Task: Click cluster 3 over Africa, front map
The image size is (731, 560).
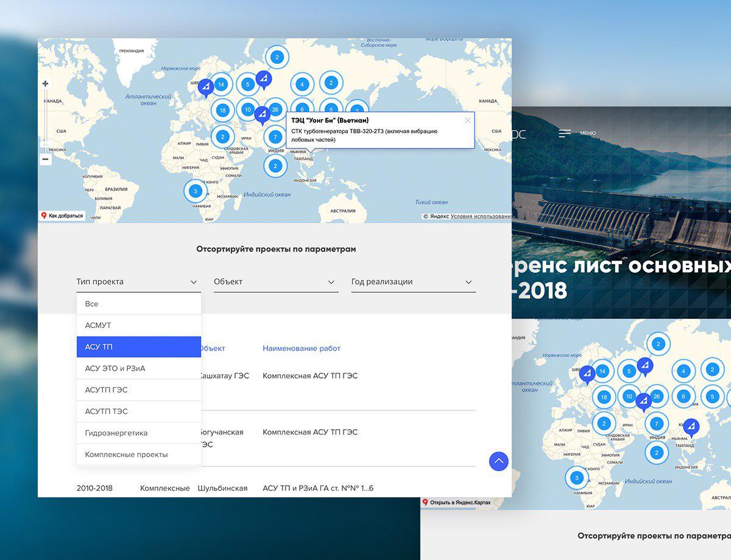Action: (195, 191)
